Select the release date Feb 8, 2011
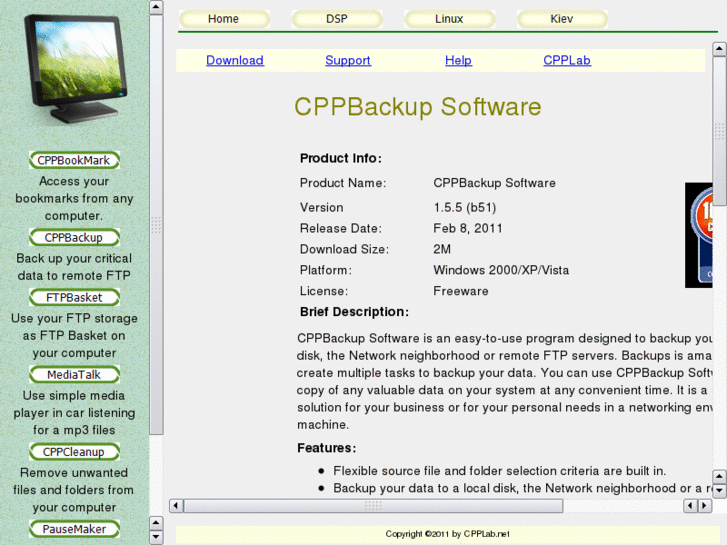This screenshot has height=545, width=727. 468,228
